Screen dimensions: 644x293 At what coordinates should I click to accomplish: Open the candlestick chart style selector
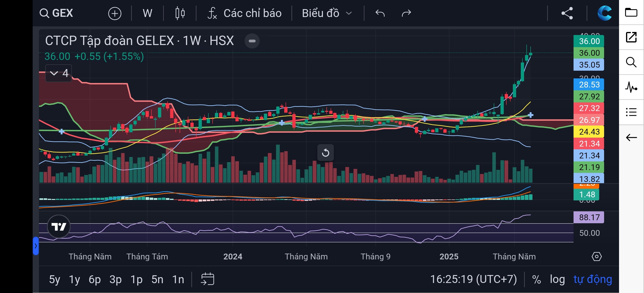pos(180,13)
